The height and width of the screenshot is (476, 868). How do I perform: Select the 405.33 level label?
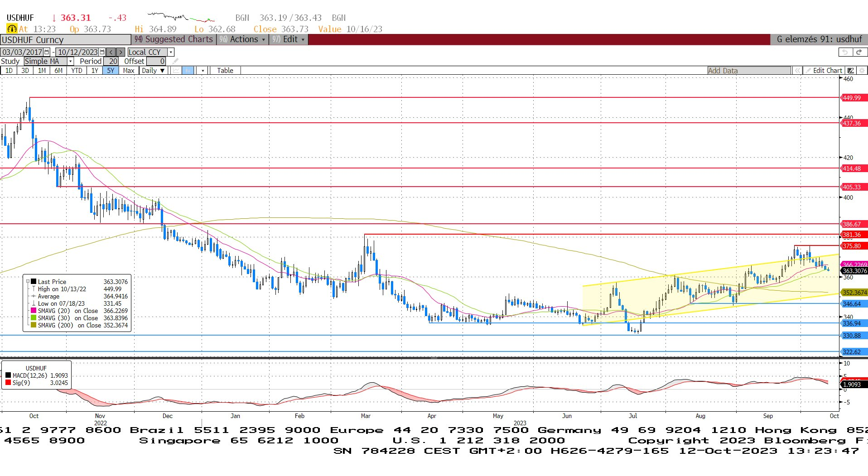tap(854, 187)
